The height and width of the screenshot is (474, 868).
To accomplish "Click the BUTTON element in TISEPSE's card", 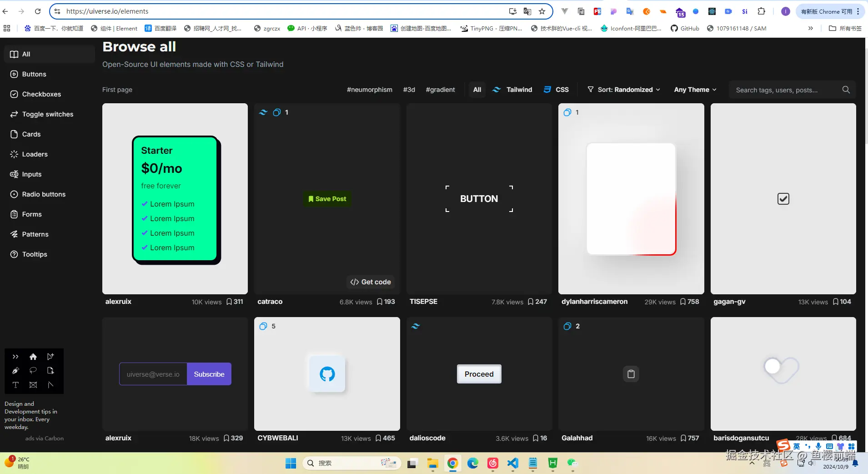I will pyautogui.click(x=479, y=199).
